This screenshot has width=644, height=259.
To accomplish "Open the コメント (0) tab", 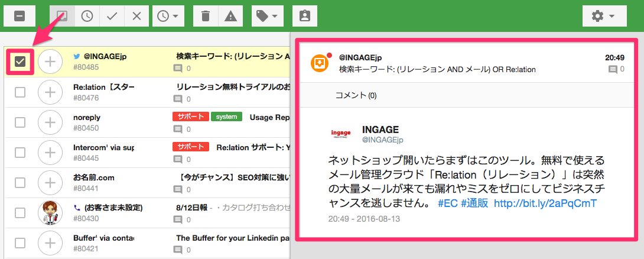I will coord(356,95).
